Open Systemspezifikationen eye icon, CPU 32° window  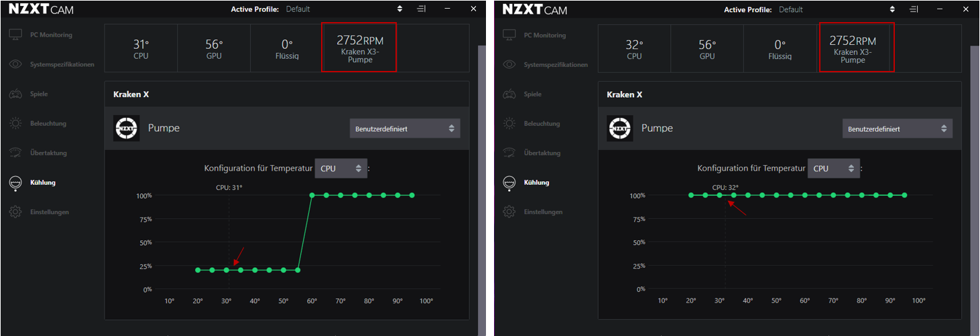[509, 64]
